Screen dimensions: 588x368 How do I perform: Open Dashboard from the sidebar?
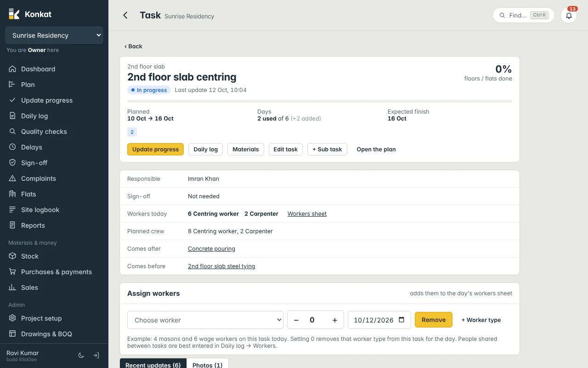[x=54, y=69]
